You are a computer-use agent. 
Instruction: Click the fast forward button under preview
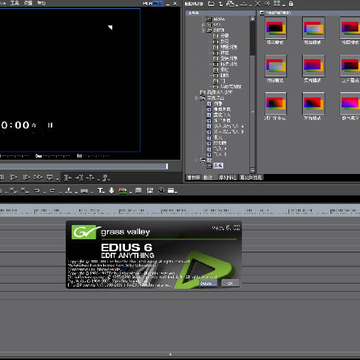click(x=38, y=177)
